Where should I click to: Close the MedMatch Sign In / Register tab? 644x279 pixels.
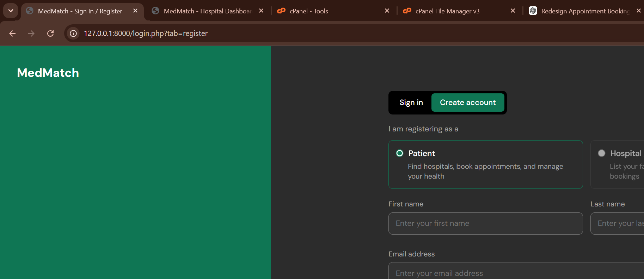(135, 11)
